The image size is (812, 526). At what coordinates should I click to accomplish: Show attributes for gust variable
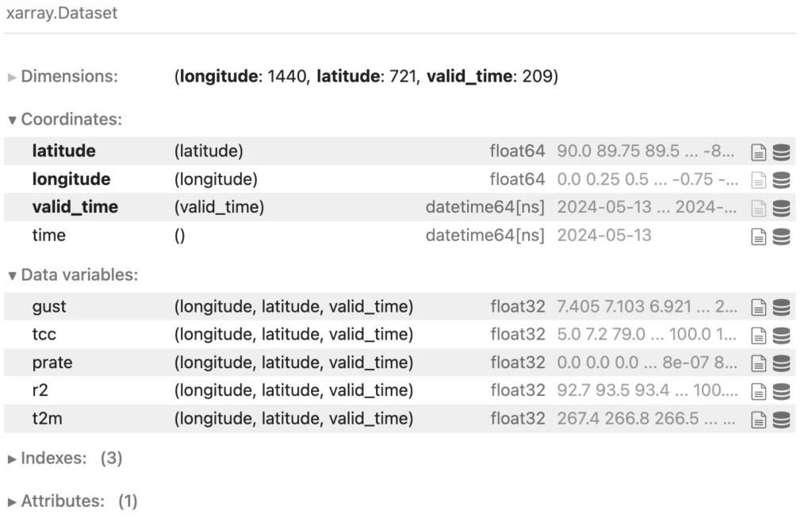(758, 306)
